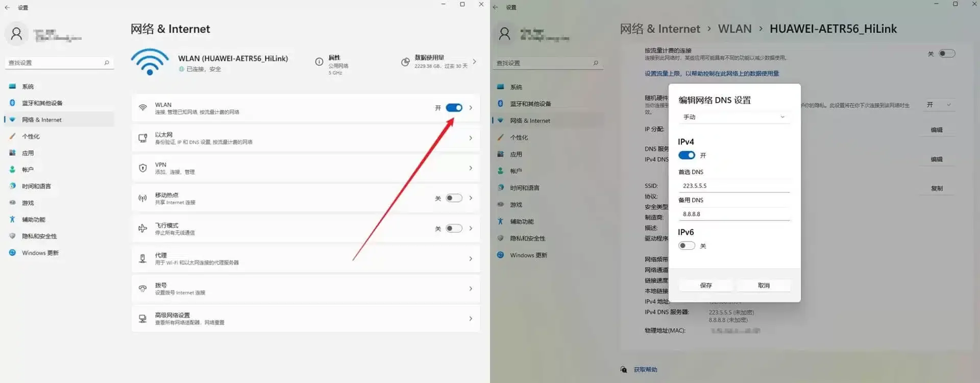Expand the 以太网 row chevron
This screenshot has height=383, width=980.
pos(471,138)
